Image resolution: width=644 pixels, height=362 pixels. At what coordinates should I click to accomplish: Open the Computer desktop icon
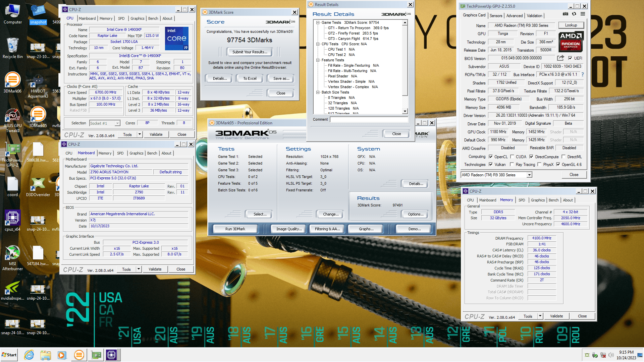12,14
